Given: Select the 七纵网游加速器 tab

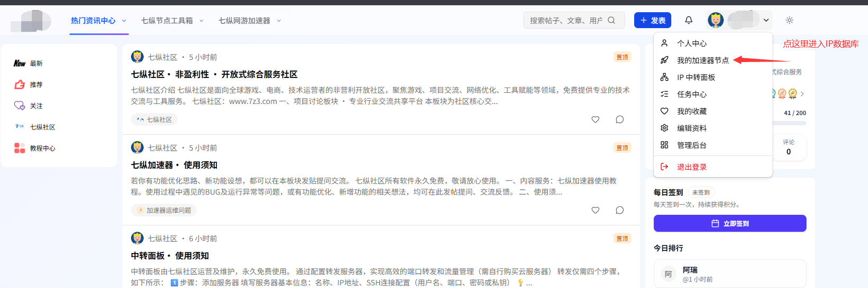Looking at the screenshot, I should pyautogui.click(x=244, y=21).
